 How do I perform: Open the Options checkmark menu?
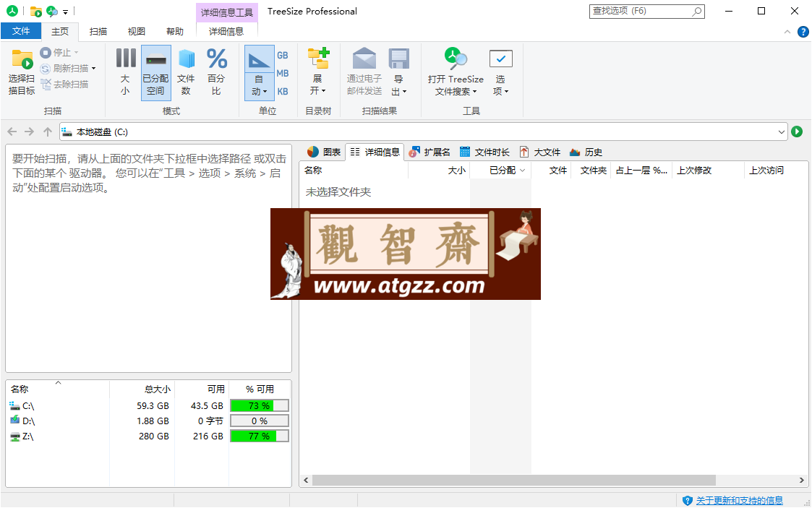pyautogui.click(x=500, y=73)
